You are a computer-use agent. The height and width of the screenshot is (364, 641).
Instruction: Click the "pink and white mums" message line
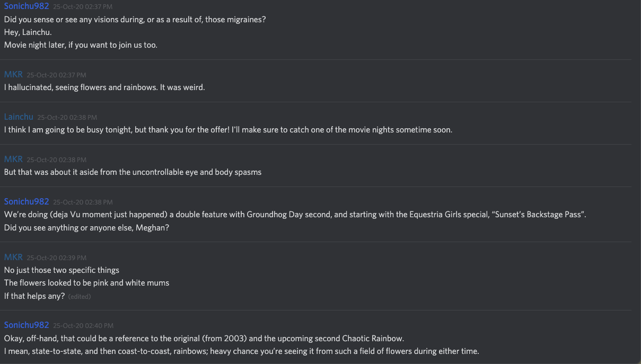pyautogui.click(x=86, y=283)
